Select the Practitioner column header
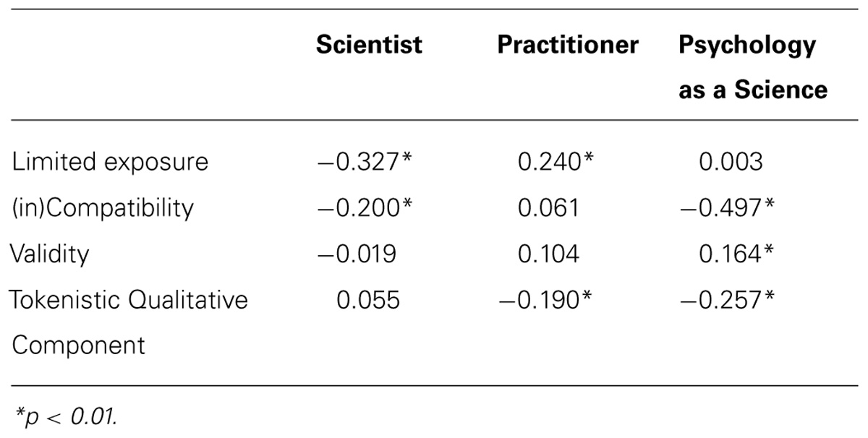This screenshot has width=868, height=438. tap(568, 45)
